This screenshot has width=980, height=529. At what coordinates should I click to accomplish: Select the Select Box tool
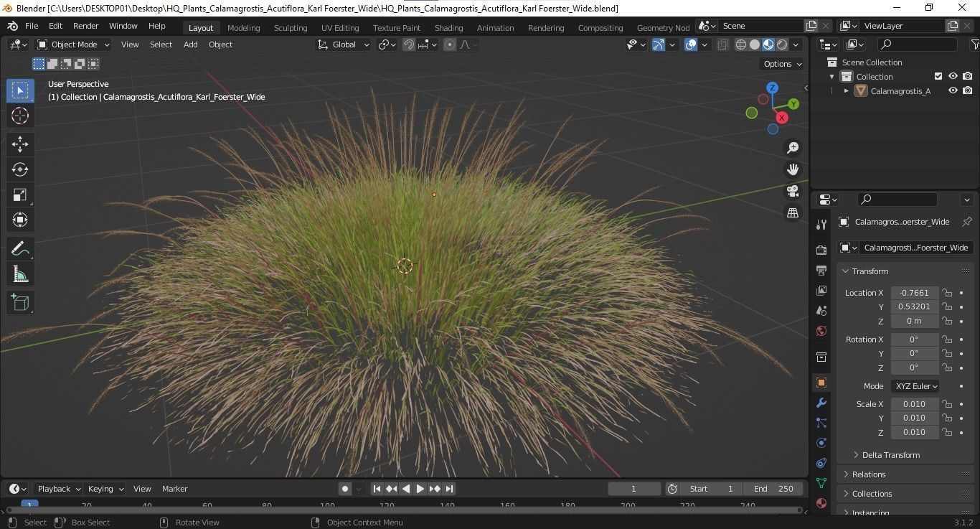(20, 90)
